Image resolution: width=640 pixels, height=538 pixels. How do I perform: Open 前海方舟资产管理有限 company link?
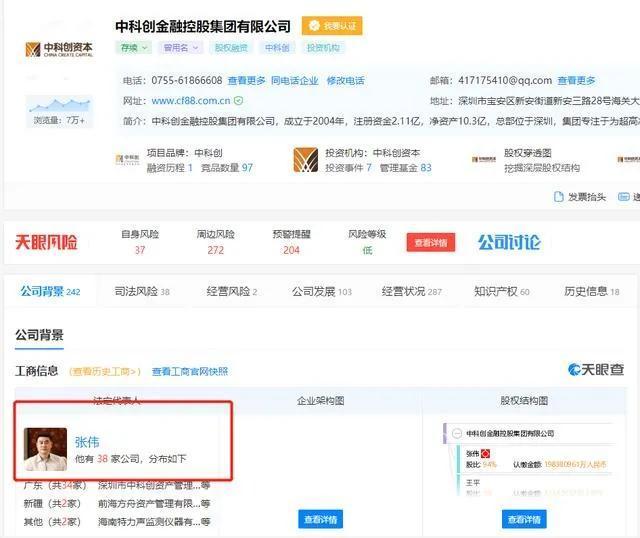pos(154,504)
